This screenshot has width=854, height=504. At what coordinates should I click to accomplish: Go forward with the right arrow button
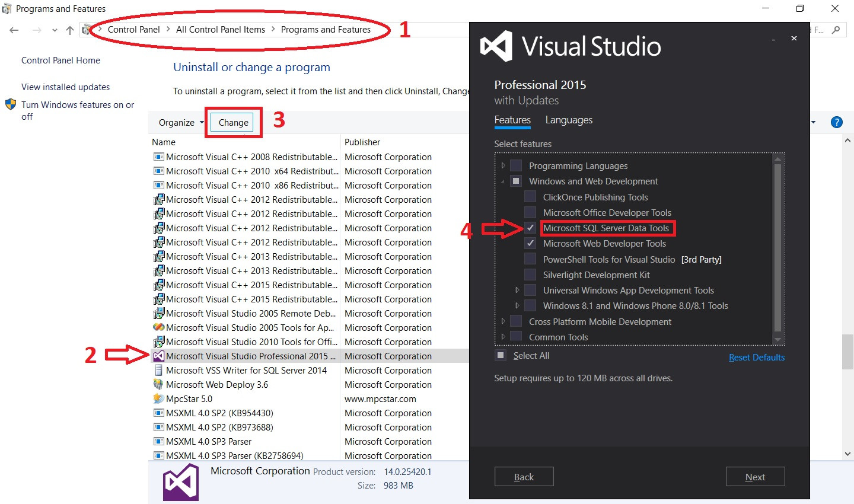pyautogui.click(x=37, y=30)
